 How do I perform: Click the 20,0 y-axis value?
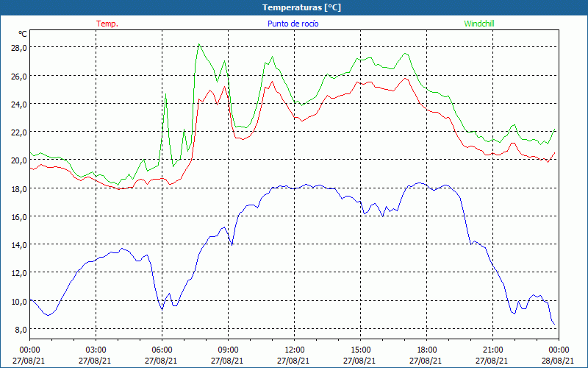tap(18, 160)
